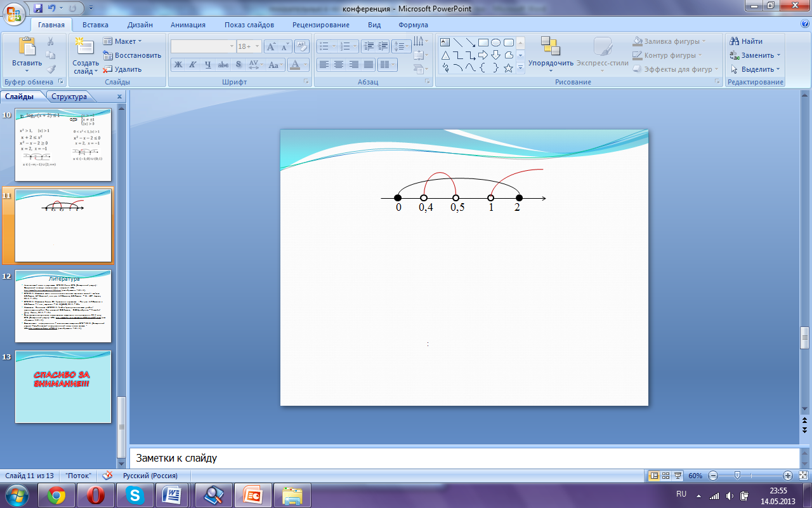Open the font color dropdown arrow

pos(304,65)
